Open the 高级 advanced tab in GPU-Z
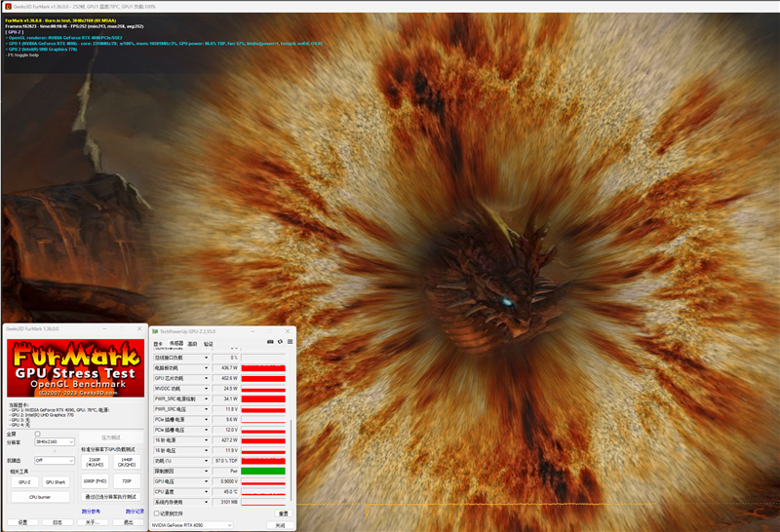The height and width of the screenshot is (532, 780). [192, 343]
